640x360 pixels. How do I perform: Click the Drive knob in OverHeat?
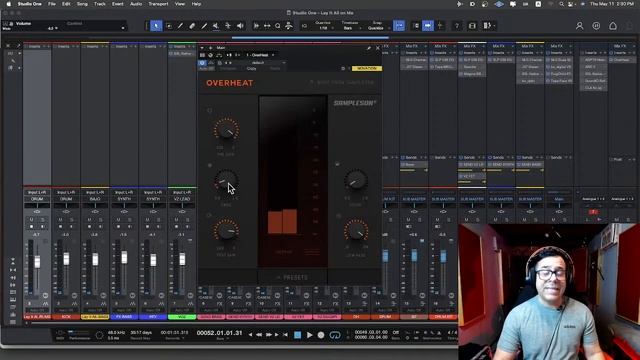click(226, 180)
